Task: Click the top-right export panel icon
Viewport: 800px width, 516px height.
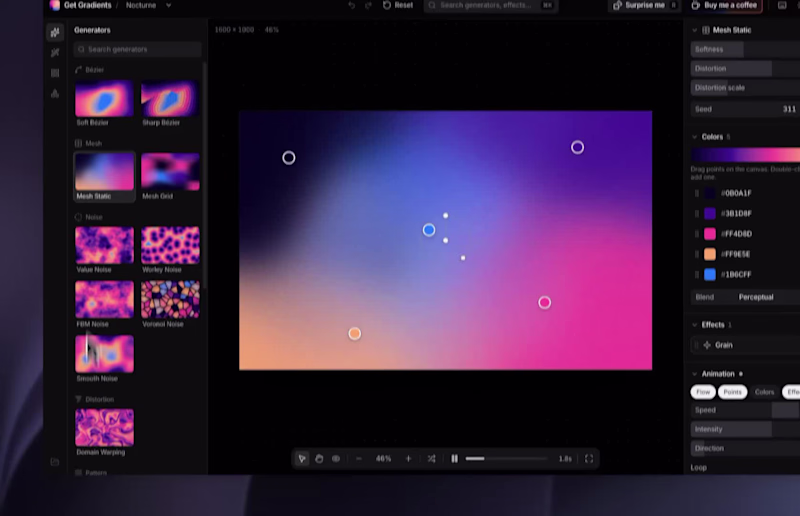Action: 782,5
